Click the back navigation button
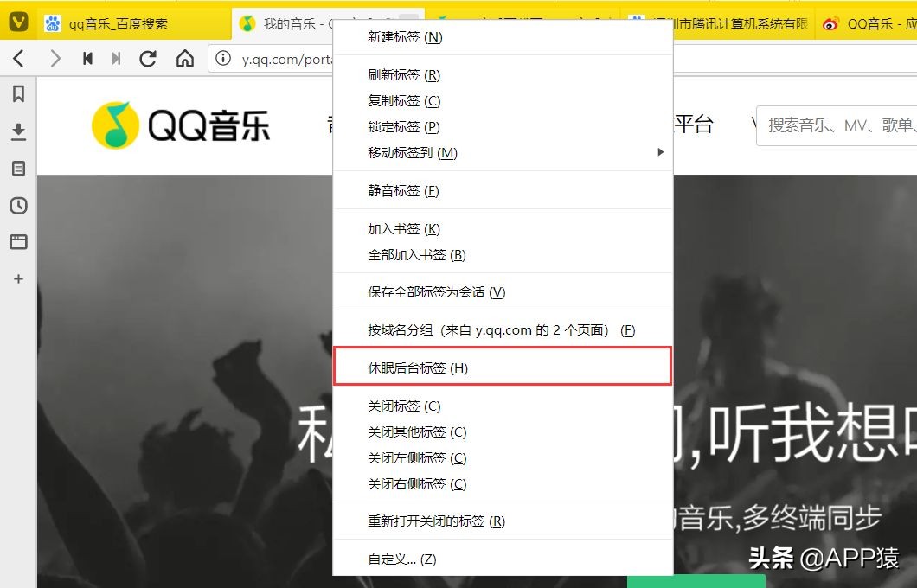Image resolution: width=917 pixels, height=588 pixels. pyautogui.click(x=19, y=59)
